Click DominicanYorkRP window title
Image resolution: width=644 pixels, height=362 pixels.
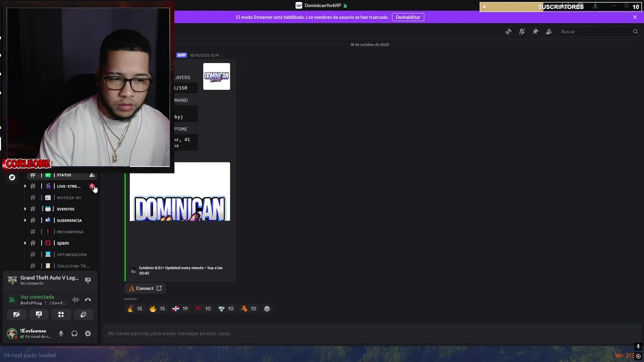click(x=323, y=6)
